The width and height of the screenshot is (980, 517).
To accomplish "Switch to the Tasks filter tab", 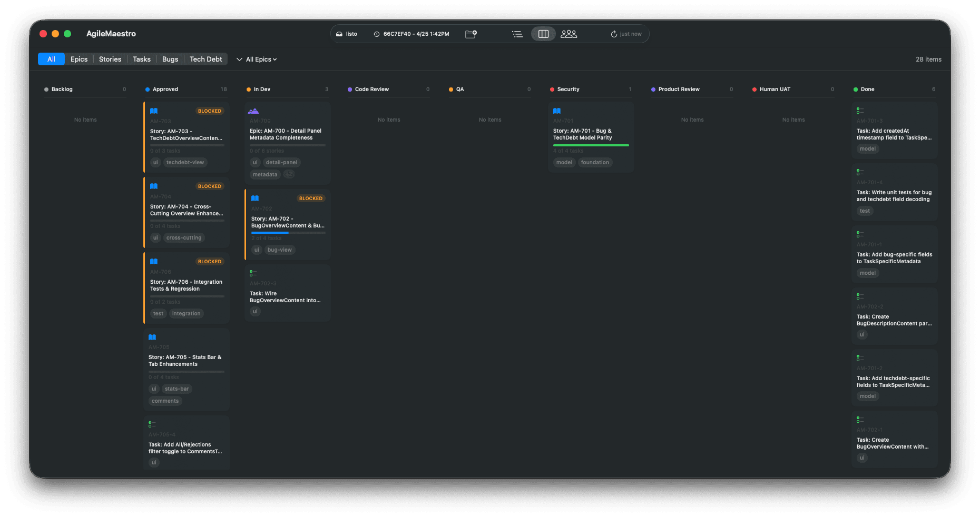I will 142,59.
